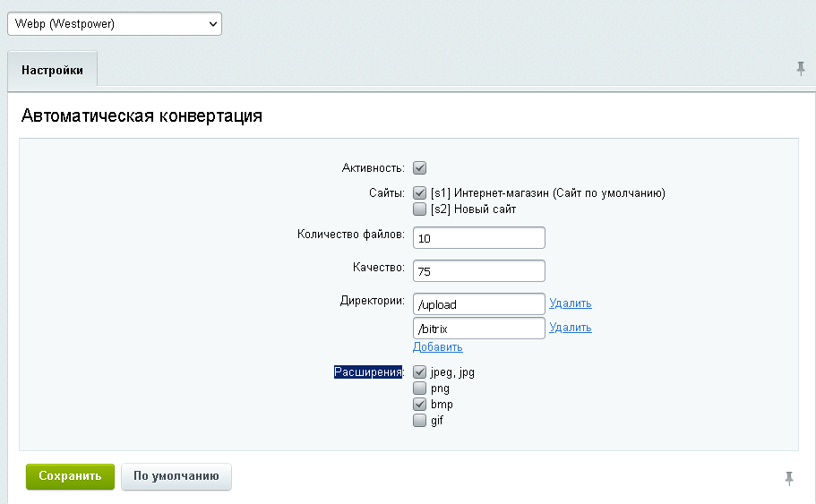Click Удалить link next to /bitrix
Screen dimensions: 816x504
click(x=570, y=328)
